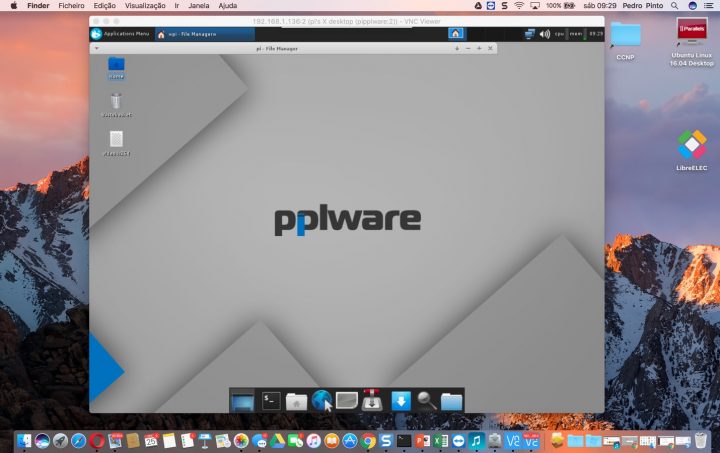Click the blue download arrow dock icon
Screen dimensions: 720x453
(x=401, y=401)
